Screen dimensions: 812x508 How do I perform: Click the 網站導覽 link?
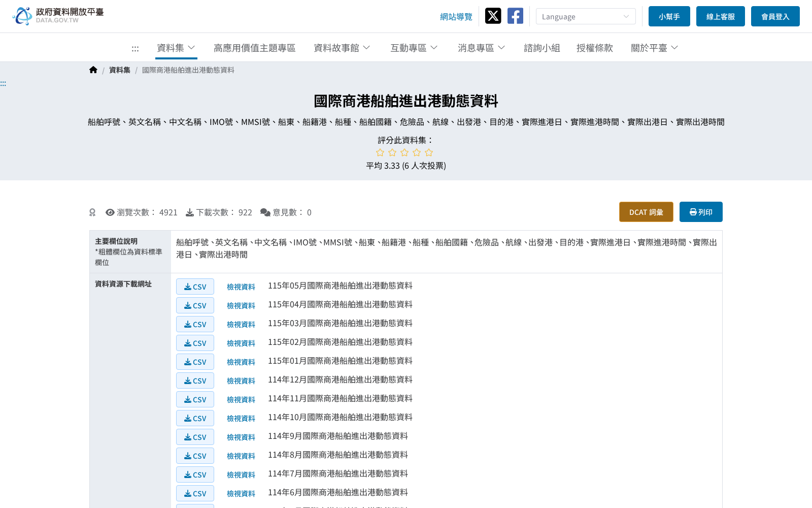(x=456, y=17)
